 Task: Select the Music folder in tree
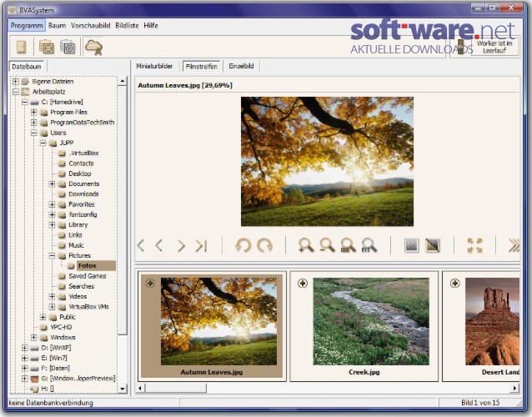tap(77, 245)
